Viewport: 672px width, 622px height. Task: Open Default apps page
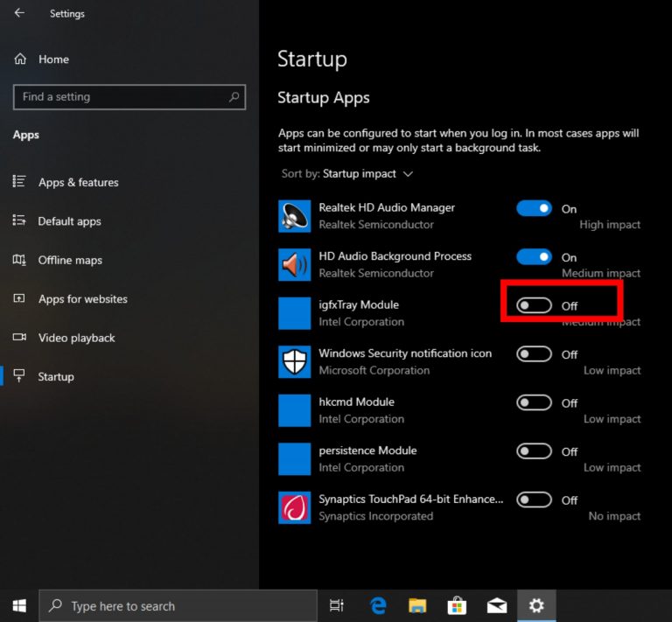click(69, 221)
